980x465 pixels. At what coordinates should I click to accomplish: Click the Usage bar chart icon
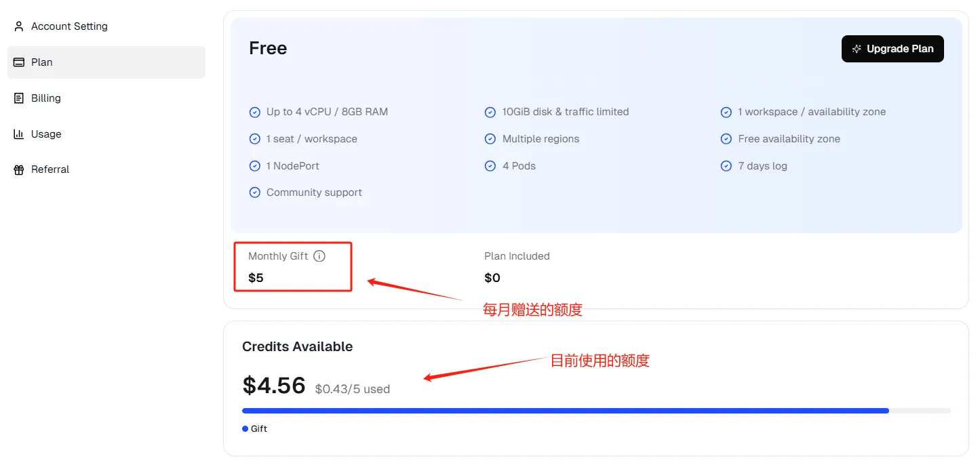coord(19,134)
